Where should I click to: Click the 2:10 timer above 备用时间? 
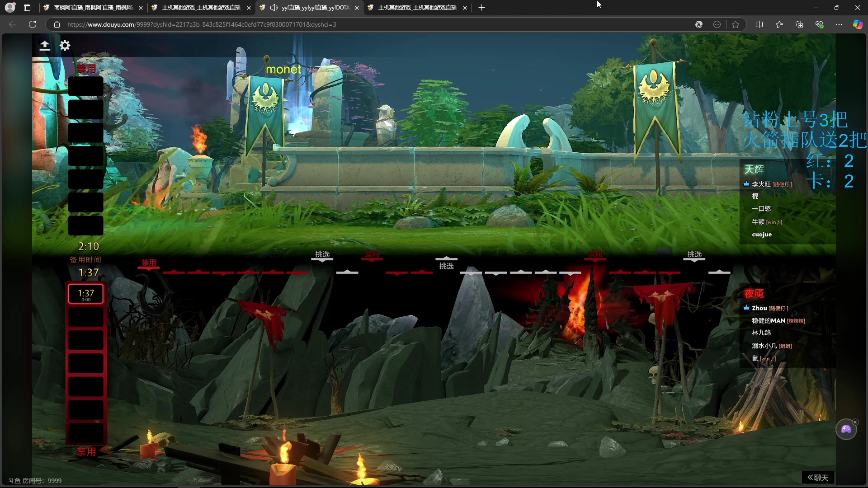(x=89, y=246)
